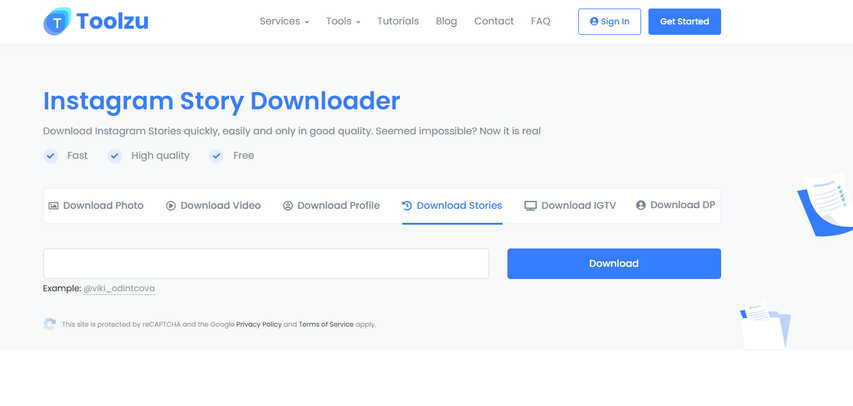Click the checkmark icon beside Free
Viewport: 853px width, 406px height.
tap(217, 156)
